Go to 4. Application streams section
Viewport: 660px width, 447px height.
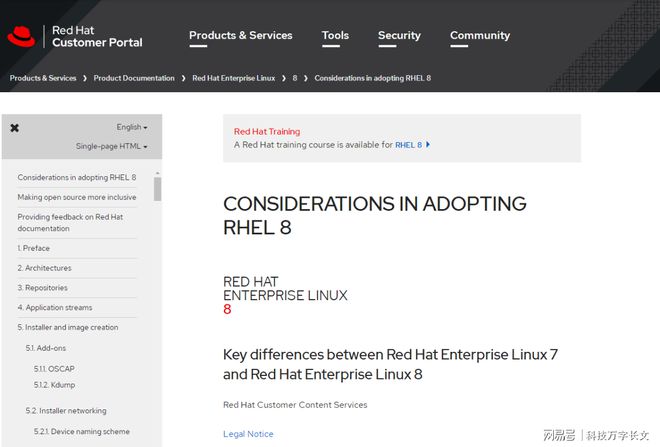(x=54, y=308)
